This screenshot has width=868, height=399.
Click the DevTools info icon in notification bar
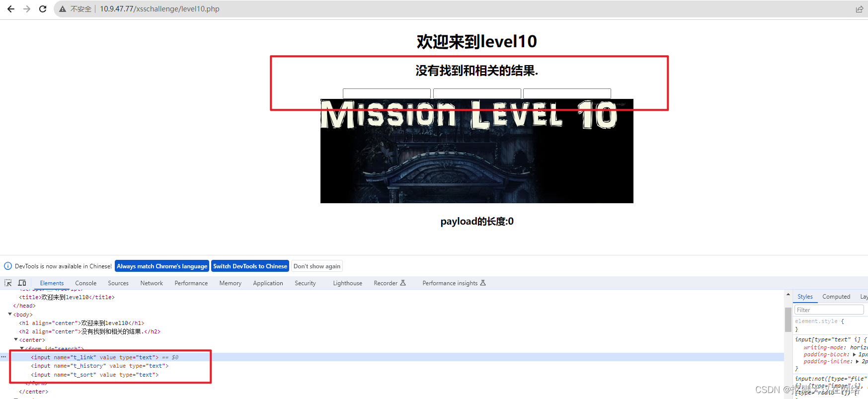8,266
